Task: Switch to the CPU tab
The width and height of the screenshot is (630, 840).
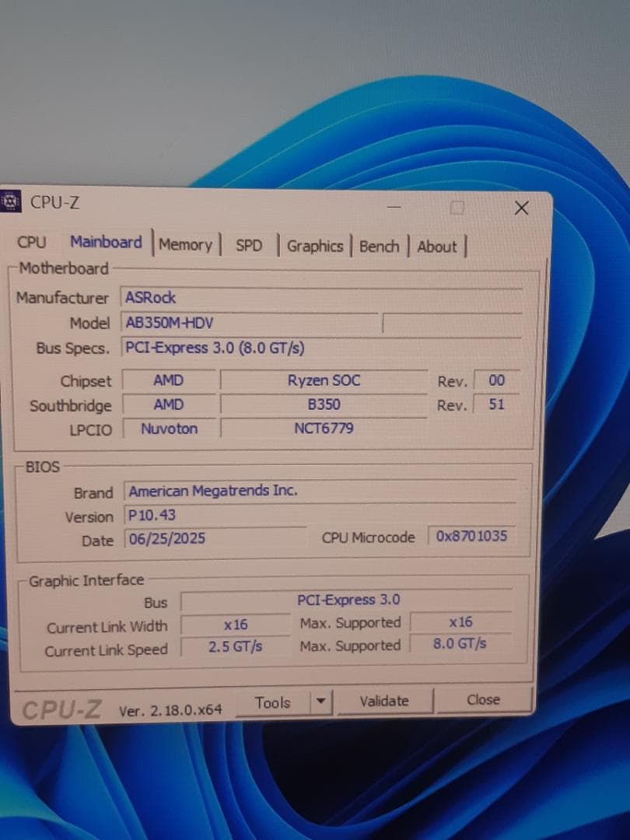Action: click(x=32, y=243)
